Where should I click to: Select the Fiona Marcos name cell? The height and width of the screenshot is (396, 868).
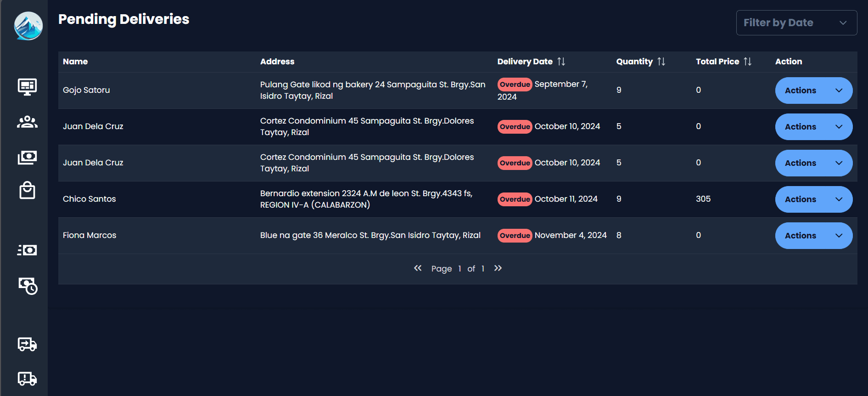90,235
